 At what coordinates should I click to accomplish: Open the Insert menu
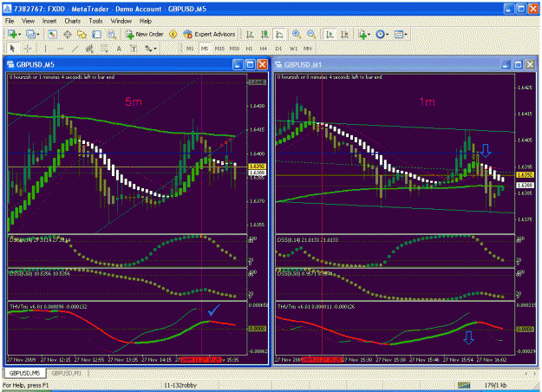(49, 21)
